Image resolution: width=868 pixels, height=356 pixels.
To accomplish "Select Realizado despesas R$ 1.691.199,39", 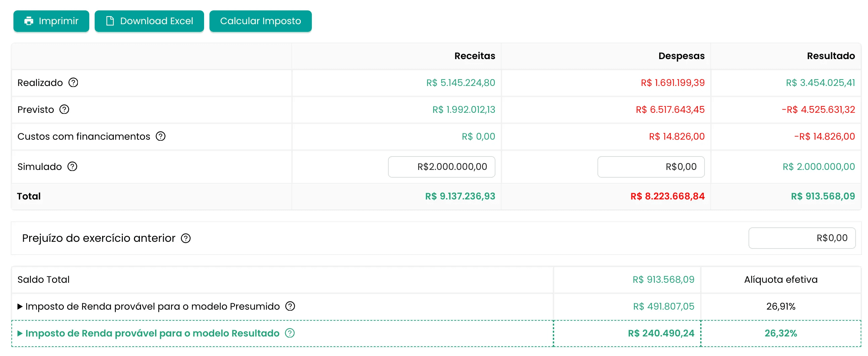I will (673, 83).
